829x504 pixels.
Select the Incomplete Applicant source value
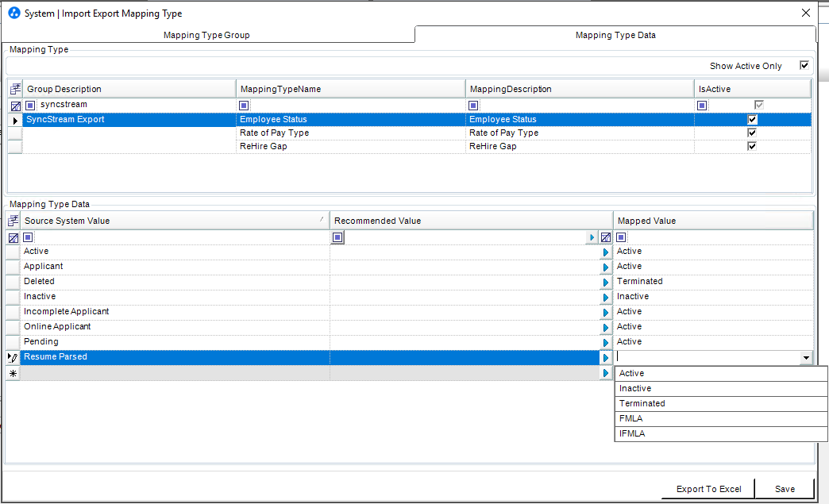coord(175,312)
